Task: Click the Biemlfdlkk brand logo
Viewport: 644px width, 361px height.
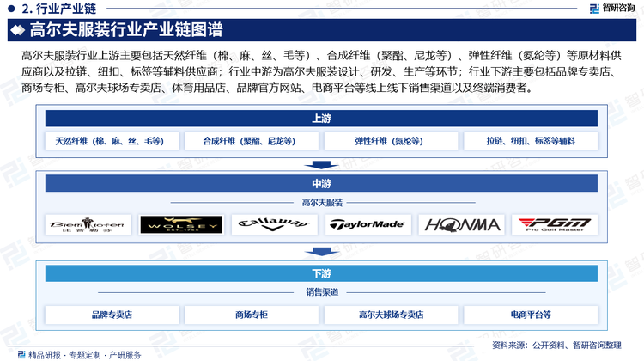Action: (88, 224)
